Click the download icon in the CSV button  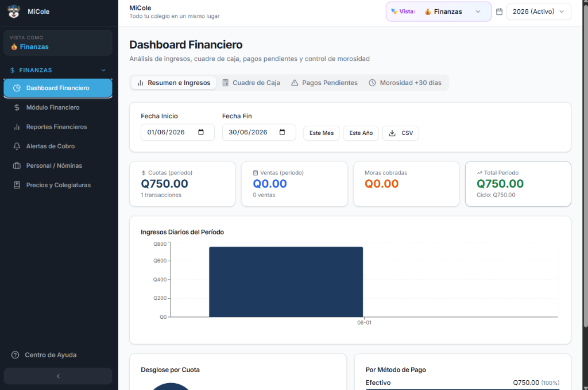(x=392, y=133)
